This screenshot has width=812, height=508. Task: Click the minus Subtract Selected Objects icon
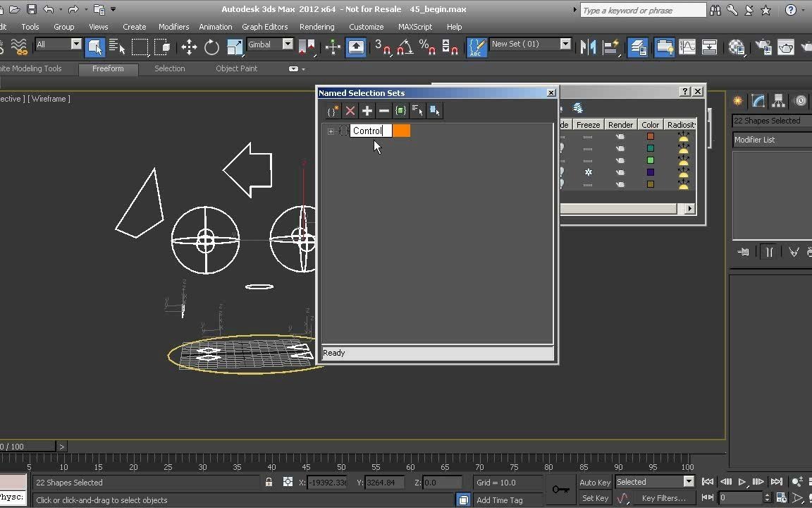tap(384, 111)
